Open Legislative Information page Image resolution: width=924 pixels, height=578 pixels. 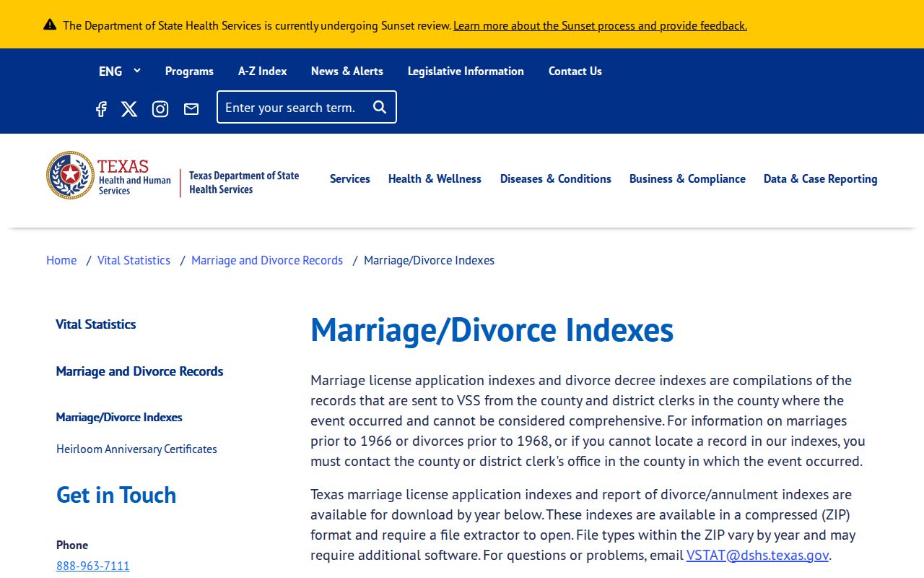point(466,71)
